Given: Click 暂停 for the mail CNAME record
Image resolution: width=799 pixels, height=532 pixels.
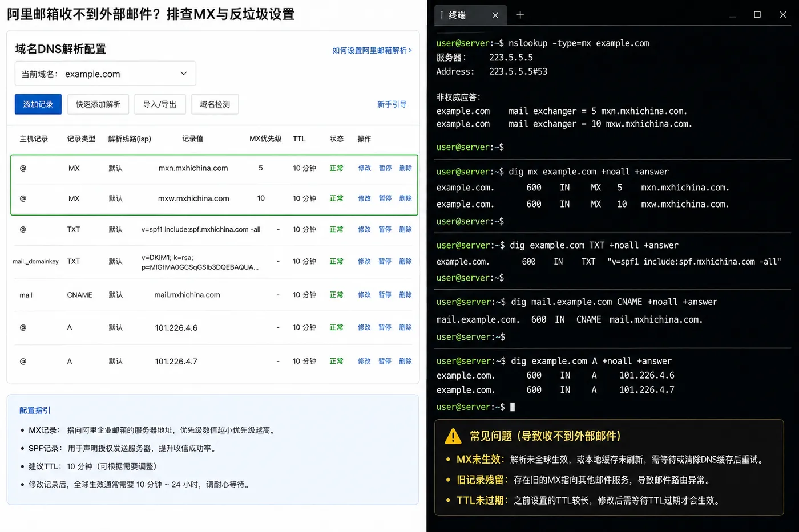Looking at the screenshot, I should point(385,295).
